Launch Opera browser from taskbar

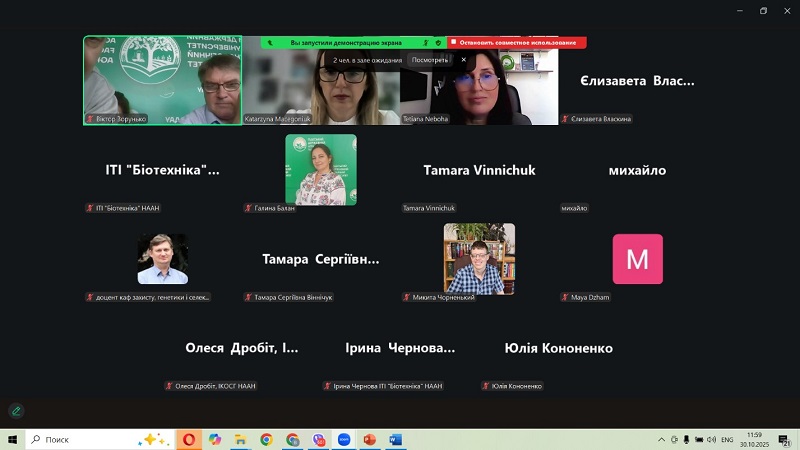pos(188,439)
